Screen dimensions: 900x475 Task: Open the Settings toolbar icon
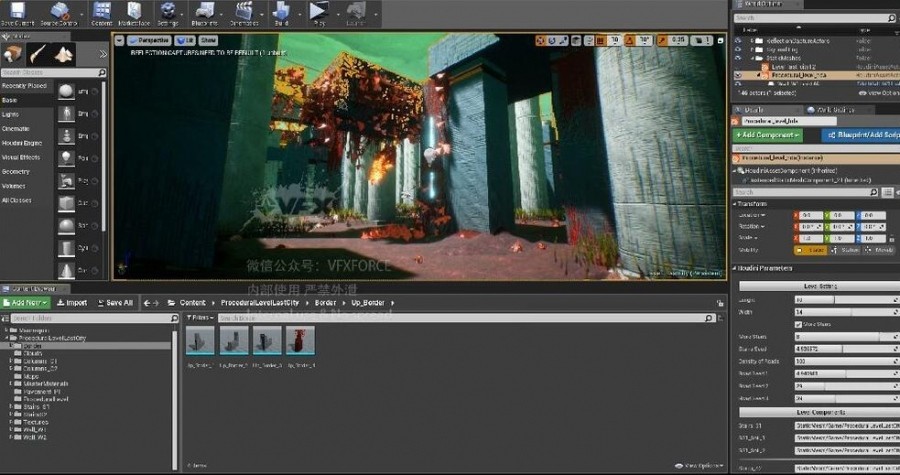(x=168, y=13)
